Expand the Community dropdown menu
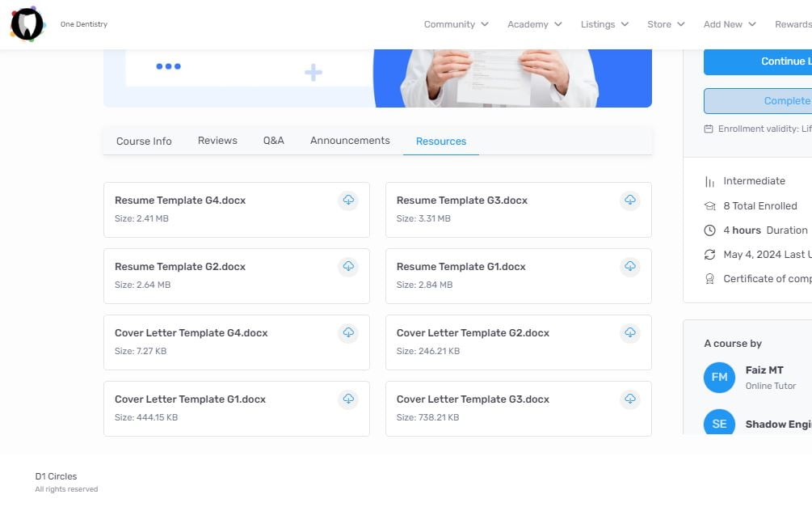 (x=456, y=24)
